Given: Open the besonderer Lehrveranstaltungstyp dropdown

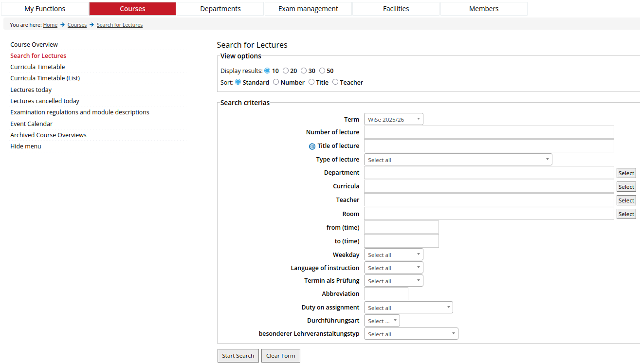Looking at the screenshot, I should pos(411,333).
